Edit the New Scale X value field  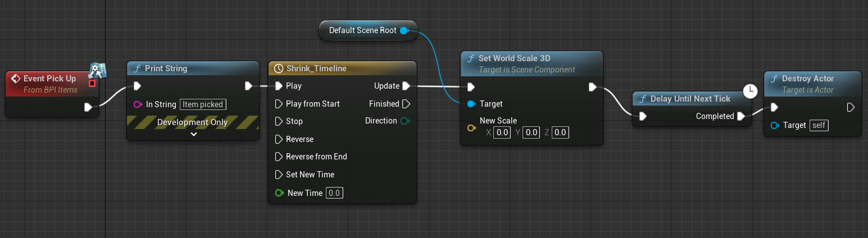pyautogui.click(x=503, y=133)
